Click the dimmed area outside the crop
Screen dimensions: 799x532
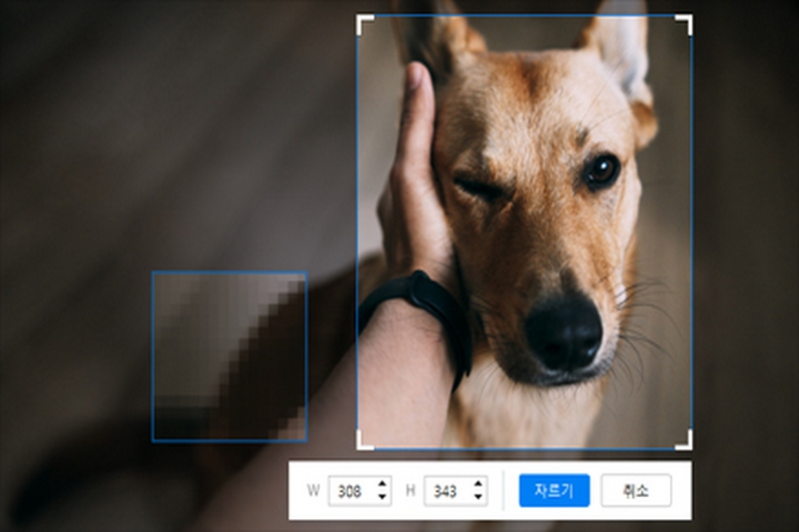coord(150,130)
